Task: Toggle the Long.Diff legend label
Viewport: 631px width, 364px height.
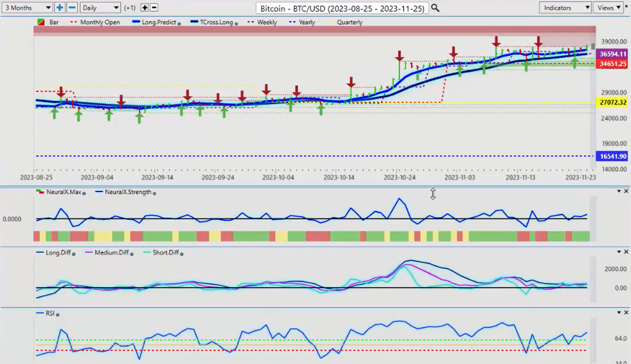Action: tap(58, 252)
